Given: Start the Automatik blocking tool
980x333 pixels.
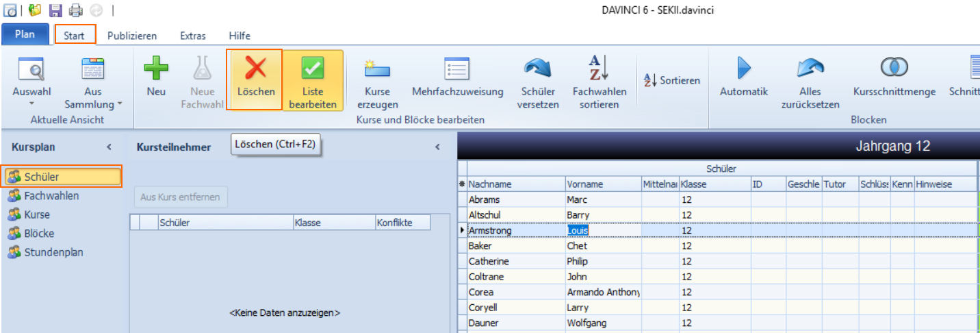Looking at the screenshot, I should click(744, 69).
